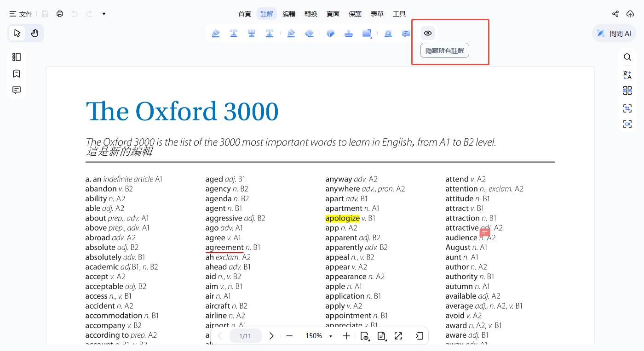Open the translate tool in right sidebar
The height and width of the screenshot is (351, 644).
click(627, 74)
